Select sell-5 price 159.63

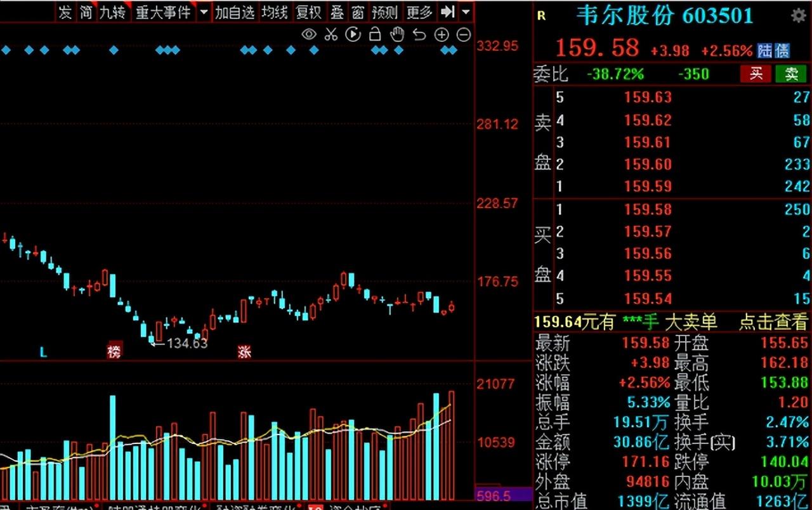tap(648, 97)
